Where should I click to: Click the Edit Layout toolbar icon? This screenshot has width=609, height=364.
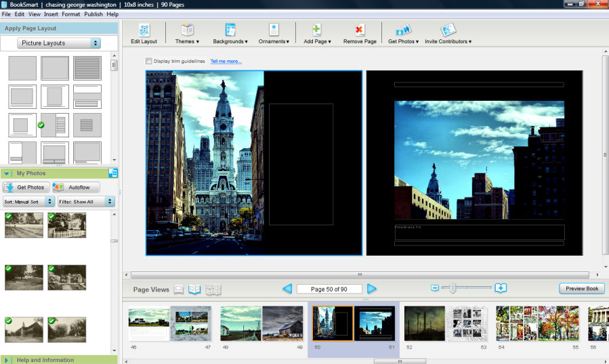pos(144,30)
